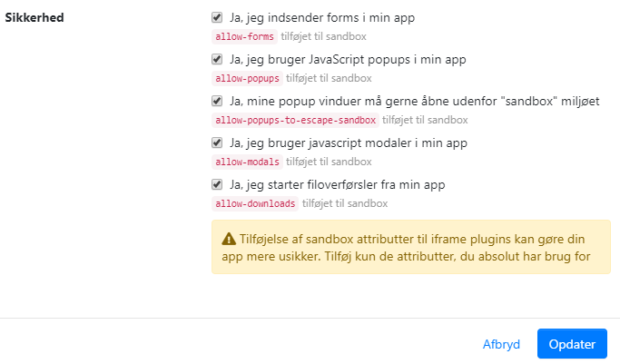The height and width of the screenshot is (364, 620).
Task: Click the Afbryd cancel link
Action: click(x=501, y=344)
